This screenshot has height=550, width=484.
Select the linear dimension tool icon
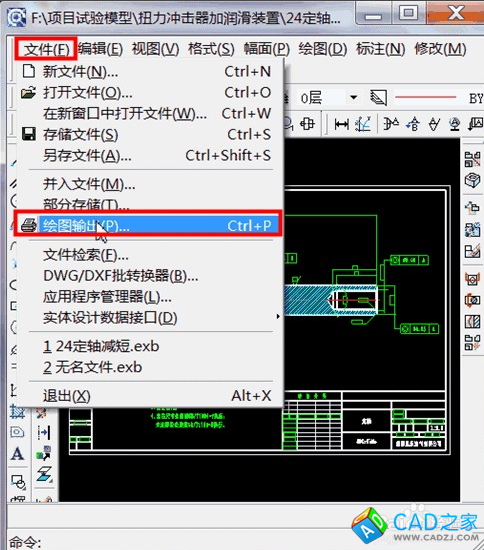(x=341, y=124)
